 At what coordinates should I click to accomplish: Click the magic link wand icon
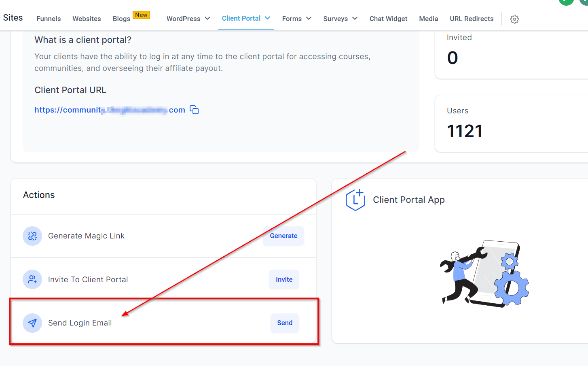click(x=32, y=236)
